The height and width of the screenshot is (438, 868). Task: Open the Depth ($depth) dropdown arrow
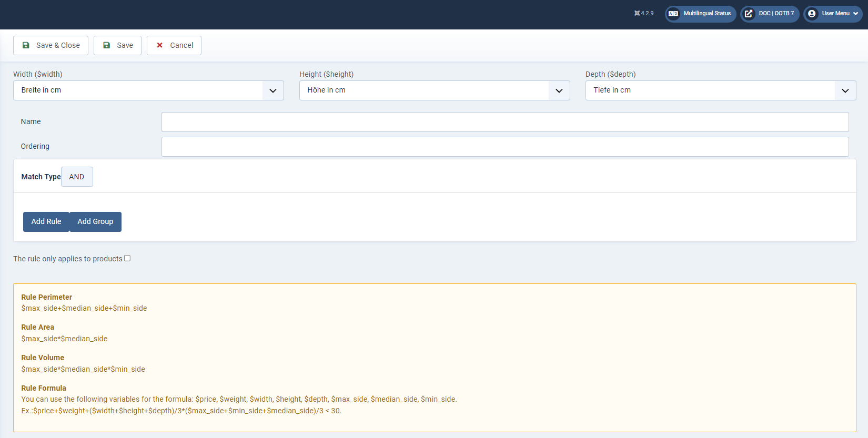coord(845,90)
